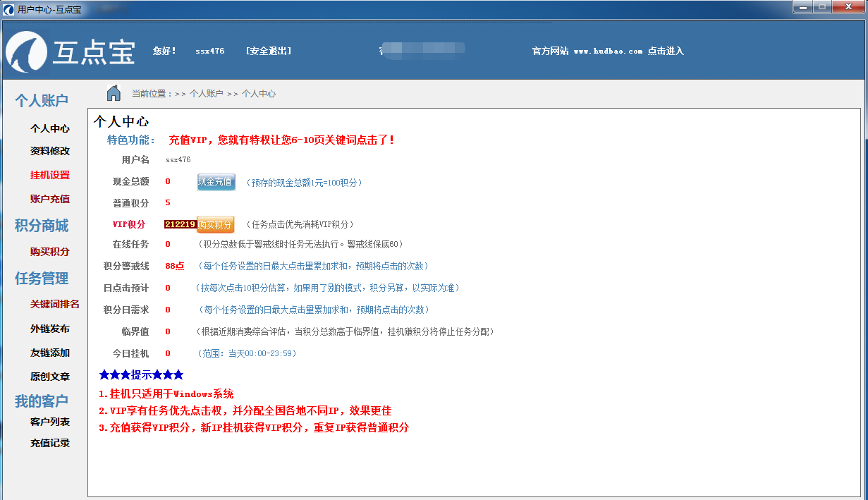
Task: Click the 任务管理 section heading
Action: pos(42,279)
